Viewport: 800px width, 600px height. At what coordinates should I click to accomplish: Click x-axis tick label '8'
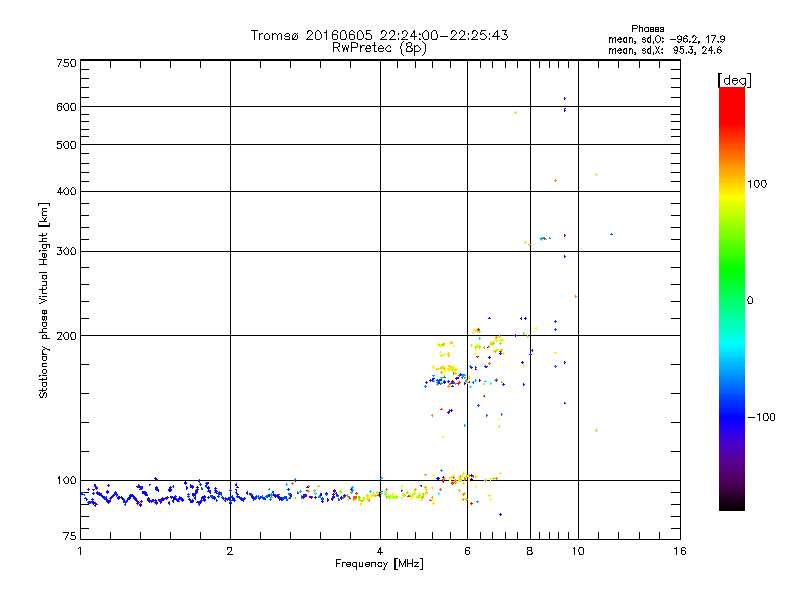tap(530, 551)
